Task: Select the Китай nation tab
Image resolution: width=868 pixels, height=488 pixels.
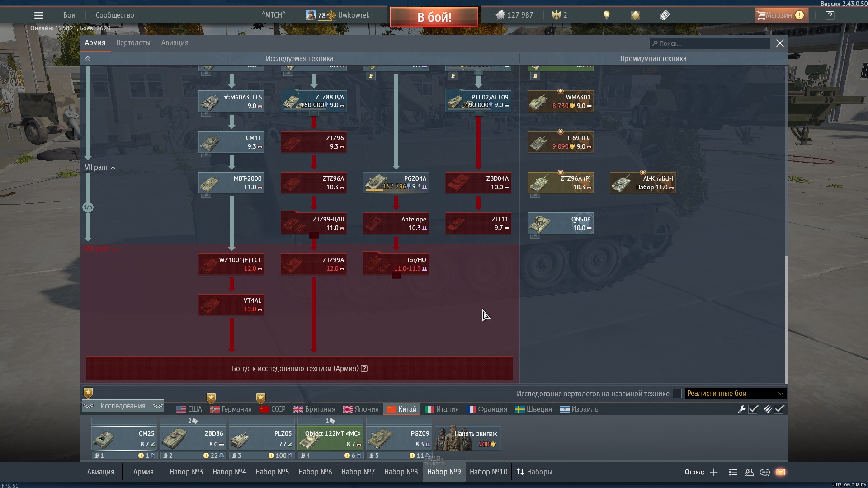Action: (x=401, y=409)
